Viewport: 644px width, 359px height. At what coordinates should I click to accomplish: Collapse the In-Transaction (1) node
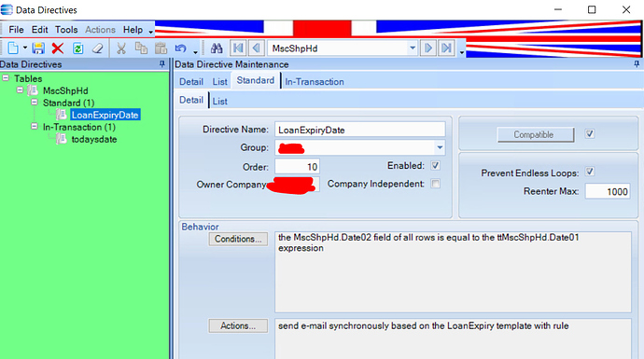point(35,127)
